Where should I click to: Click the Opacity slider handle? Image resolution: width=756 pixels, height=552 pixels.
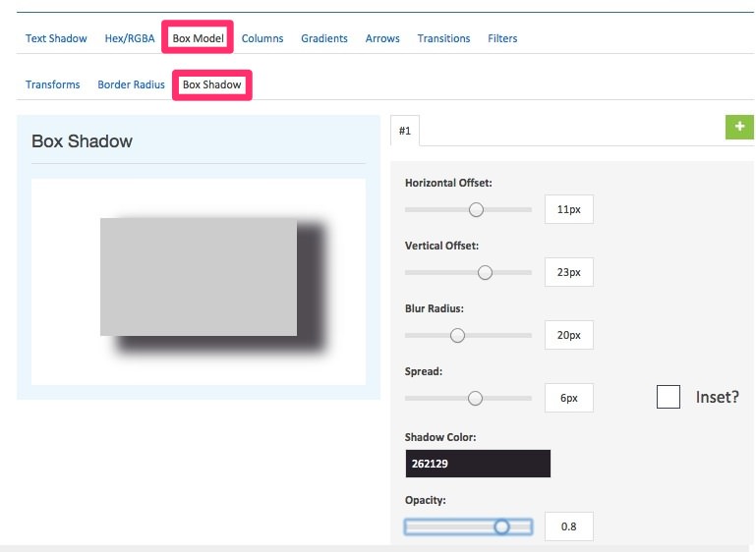501,526
